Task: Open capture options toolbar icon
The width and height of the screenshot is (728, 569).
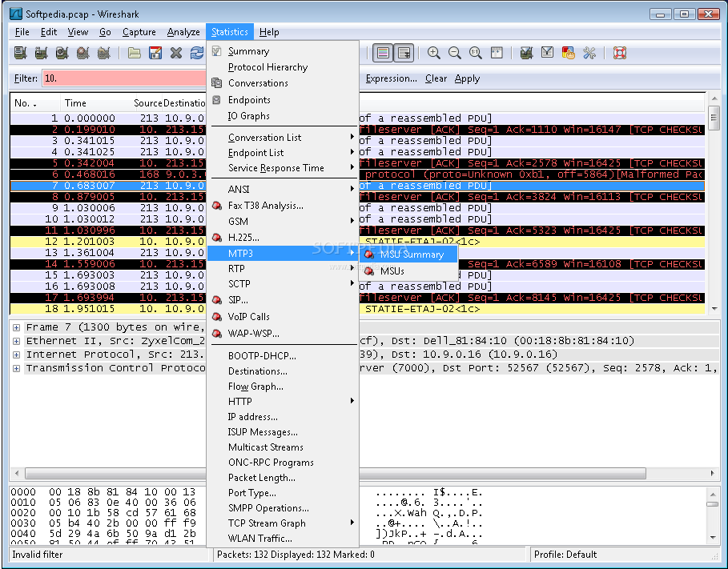Action: [41, 53]
